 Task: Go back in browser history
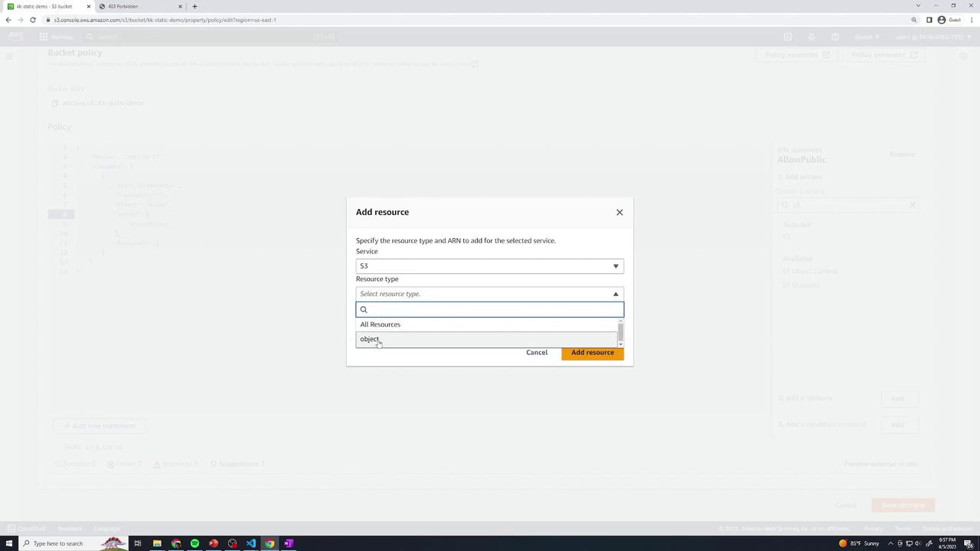tap(8, 20)
